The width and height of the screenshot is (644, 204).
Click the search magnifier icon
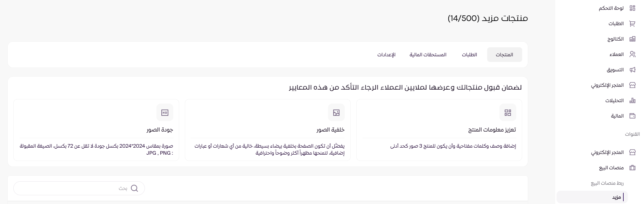coord(135,188)
